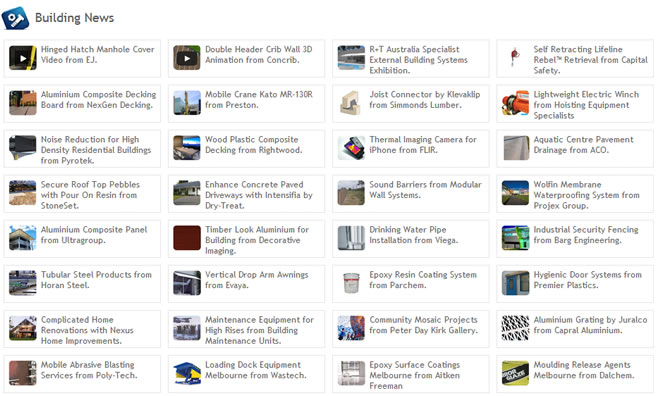Open Aluminium Composite Decking Board from NexGen
656x396 pixels.
point(98,100)
